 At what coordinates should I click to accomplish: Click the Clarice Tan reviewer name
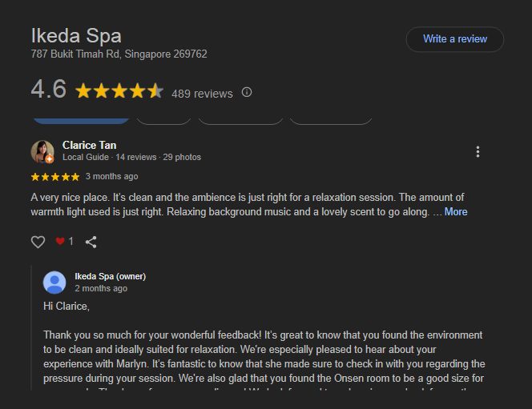pos(89,145)
